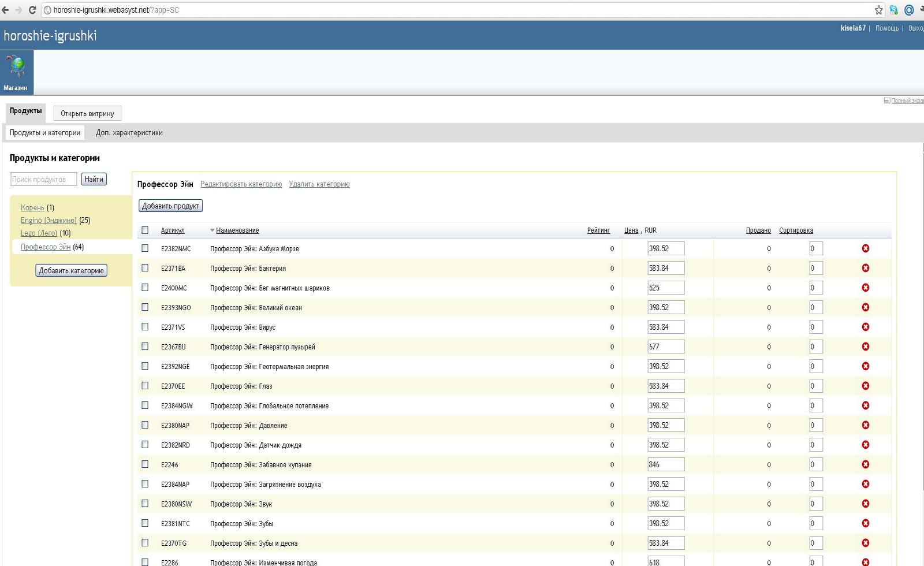Image resolution: width=924 pixels, height=566 pixels.
Task: Remove Геотермальная энергия row via red X
Action: tap(865, 366)
